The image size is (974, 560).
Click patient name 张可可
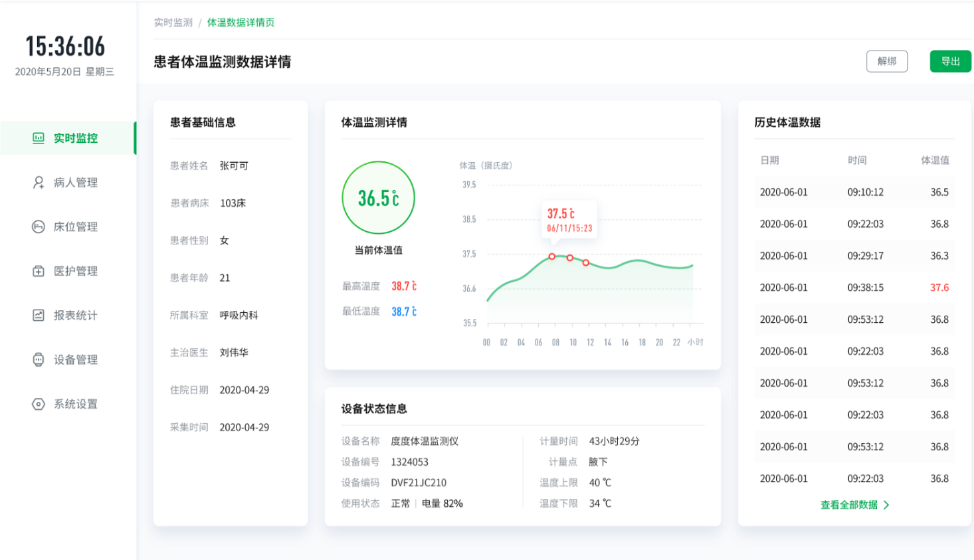(x=234, y=165)
